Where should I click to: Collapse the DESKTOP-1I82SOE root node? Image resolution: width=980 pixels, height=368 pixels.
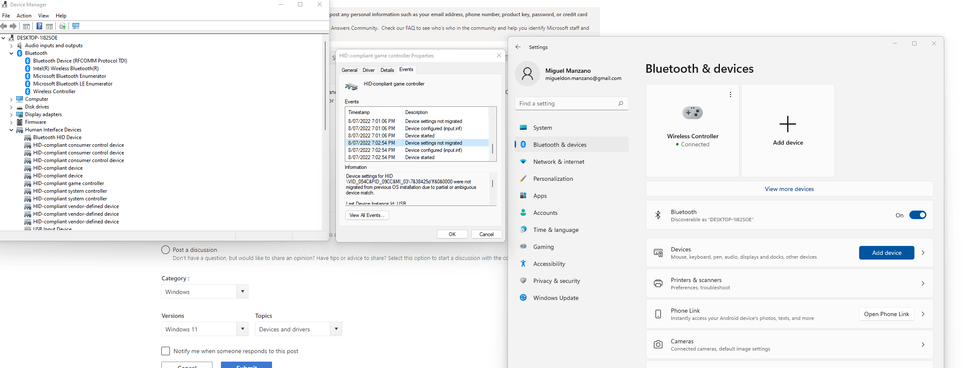click(x=3, y=38)
